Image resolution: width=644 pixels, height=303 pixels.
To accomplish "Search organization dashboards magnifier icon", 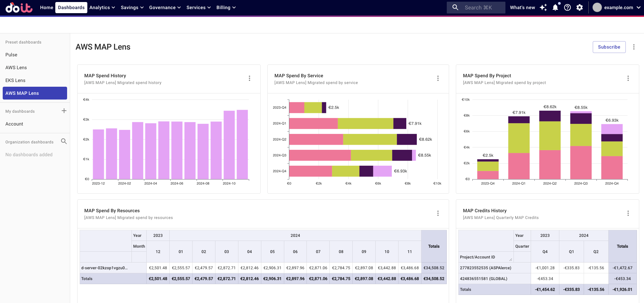I will tap(64, 141).
